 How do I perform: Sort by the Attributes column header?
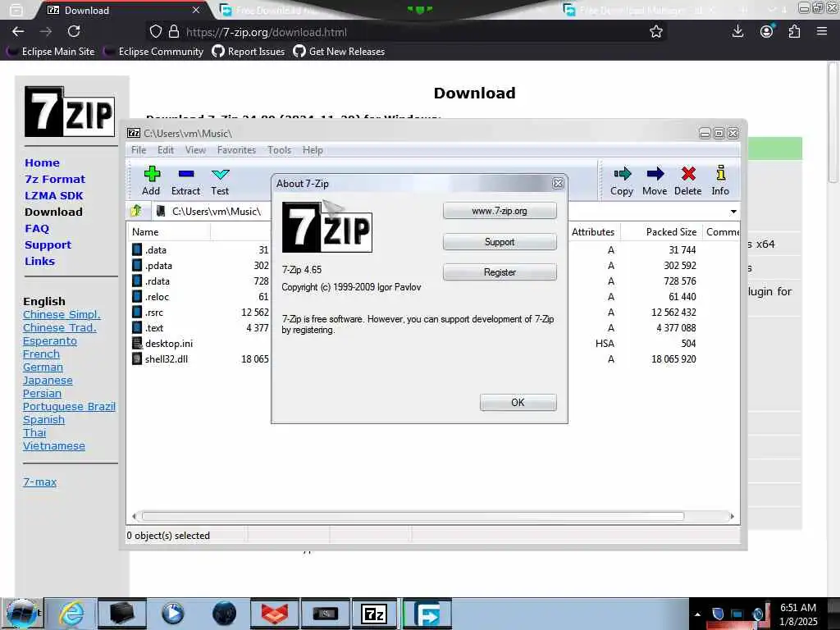pyautogui.click(x=593, y=232)
